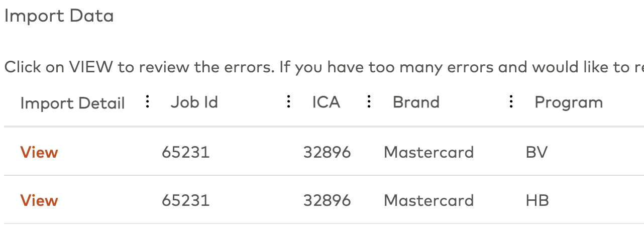Click View link in the BV row
This screenshot has height=237, width=644.
[x=39, y=152]
